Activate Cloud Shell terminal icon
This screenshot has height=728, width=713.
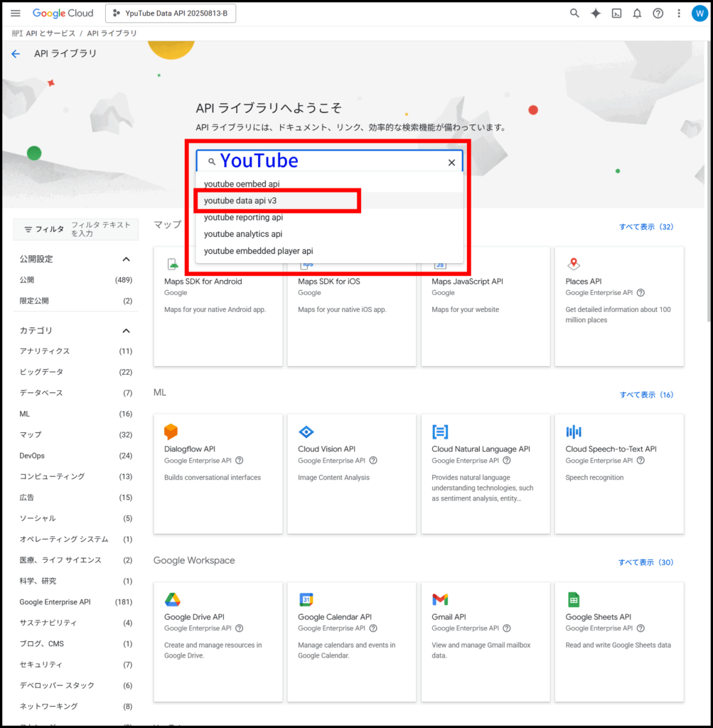(x=616, y=13)
